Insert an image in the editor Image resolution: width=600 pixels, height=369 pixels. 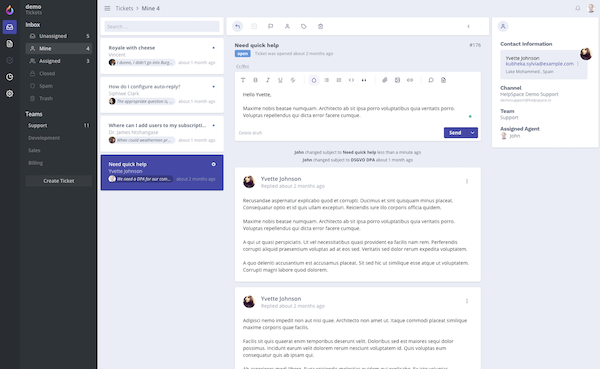point(397,80)
